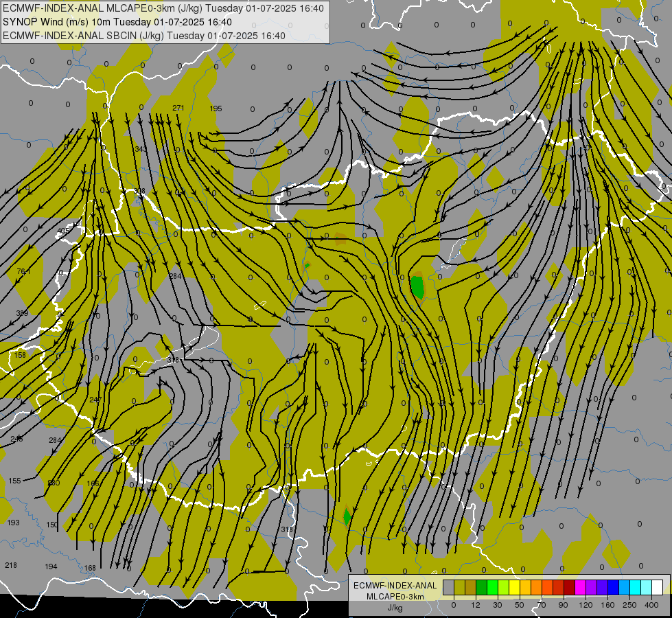Click the largest green MLCAPE patch on map
The width and height of the screenshot is (672, 618).
coord(417,287)
